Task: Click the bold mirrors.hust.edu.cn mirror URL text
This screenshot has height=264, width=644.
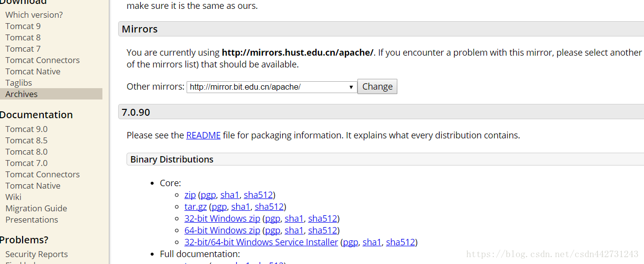Action: pyautogui.click(x=298, y=52)
